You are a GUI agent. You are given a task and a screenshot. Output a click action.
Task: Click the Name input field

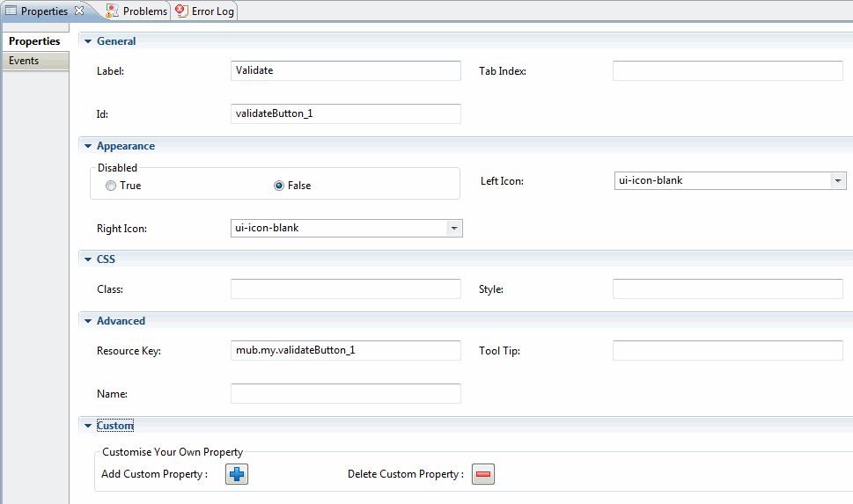pyautogui.click(x=345, y=394)
